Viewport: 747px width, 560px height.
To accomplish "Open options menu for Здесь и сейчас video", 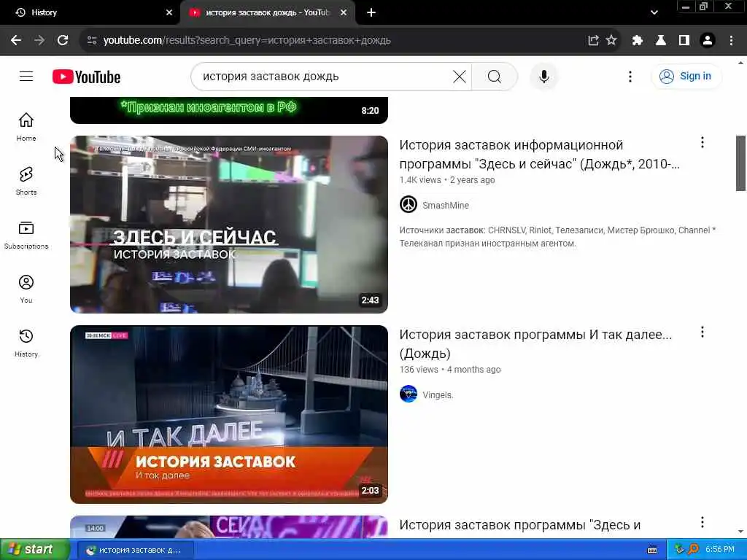I will [x=703, y=142].
